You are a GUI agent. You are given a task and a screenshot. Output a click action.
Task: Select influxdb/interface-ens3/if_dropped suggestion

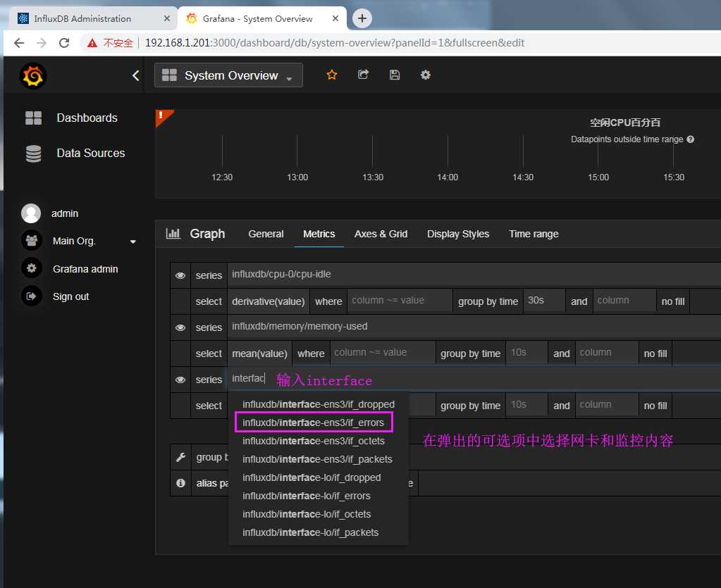point(318,404)
